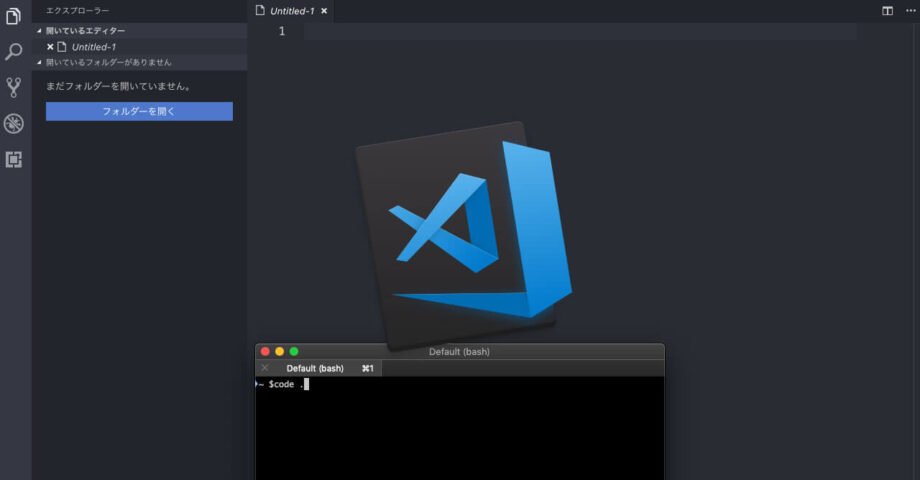920x480 pixels.
Task: Close the Default (bash) terminal tab
Action: (x=265, y=368)
